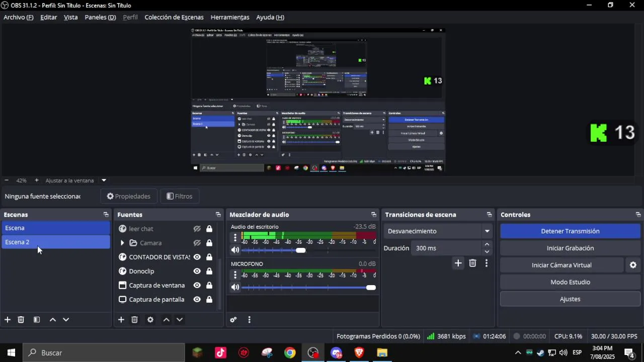Move the scene up with the arrow icon
Screen dimensions: 644x362
tap(53, 320)
